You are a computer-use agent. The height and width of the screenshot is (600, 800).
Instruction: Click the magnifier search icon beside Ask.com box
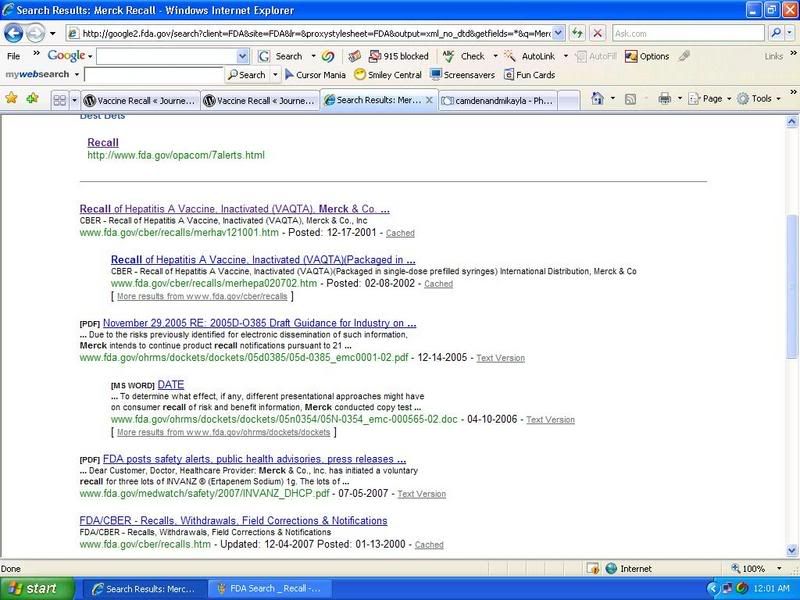[776, 33]
